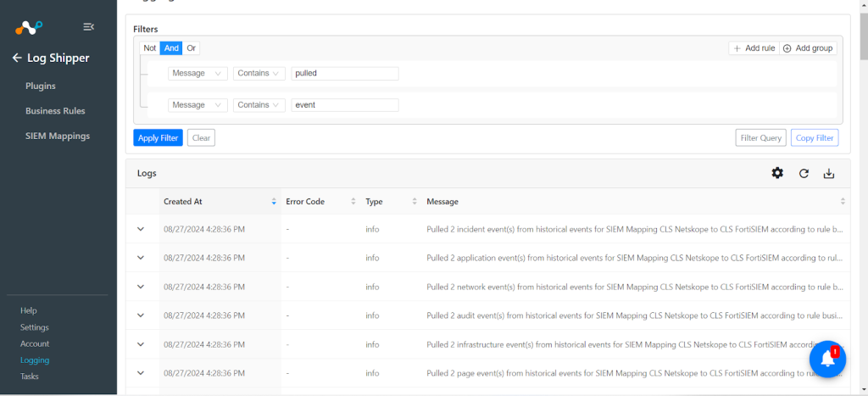Click the audit row's timestamp cell
This screenshot has width=868, height=396.
204,315
